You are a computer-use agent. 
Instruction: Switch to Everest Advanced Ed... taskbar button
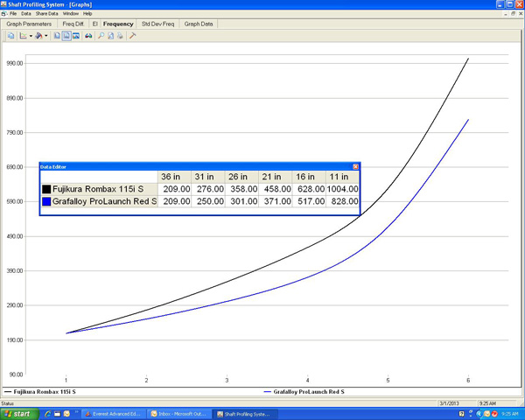pos(114,414)
